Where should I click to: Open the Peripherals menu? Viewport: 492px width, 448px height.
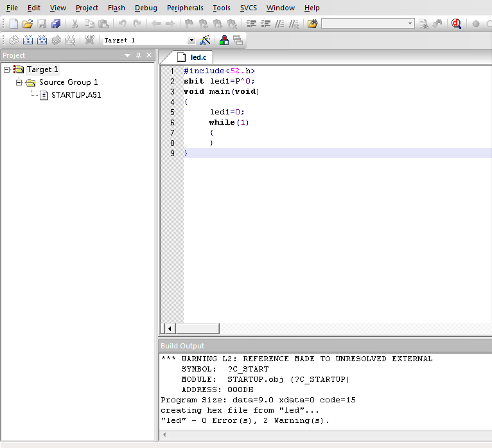(x=185, y=8)
